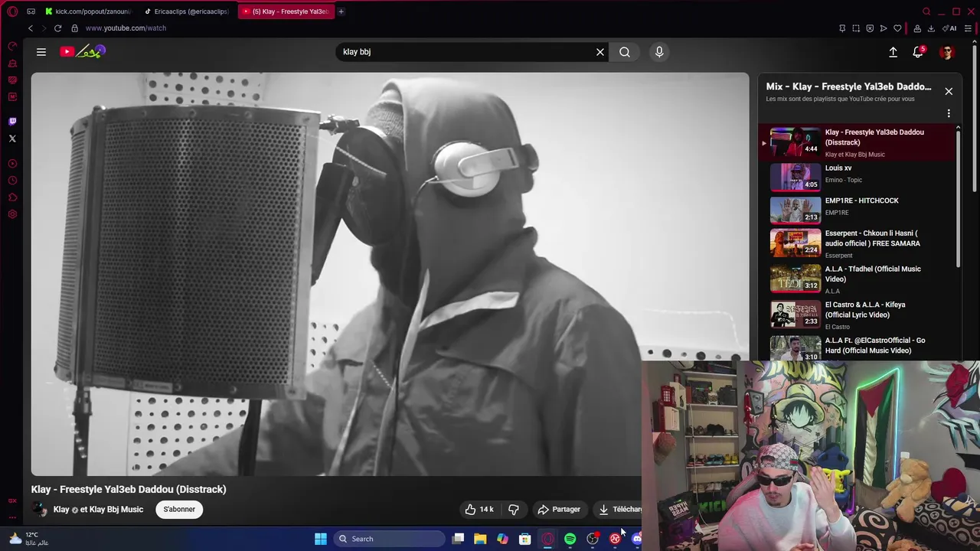
Task: Open Opera send/flow arrow icon
Action: 884,28
